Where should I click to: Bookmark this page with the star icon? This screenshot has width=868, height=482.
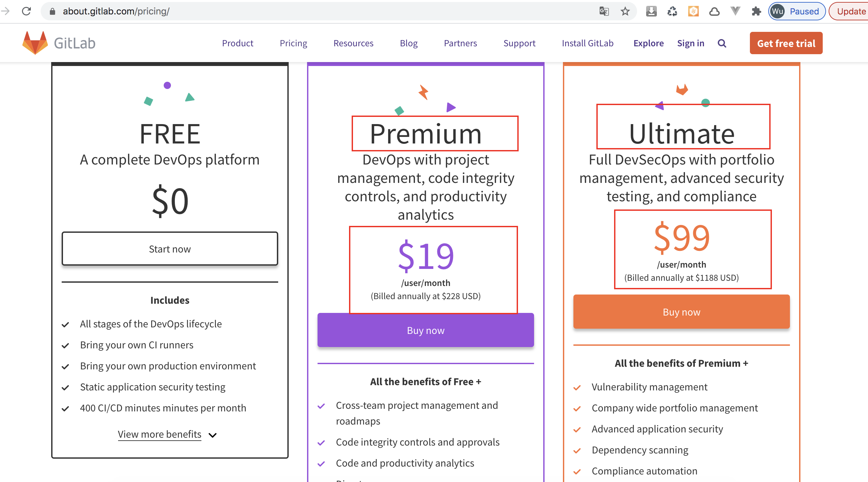625,11
